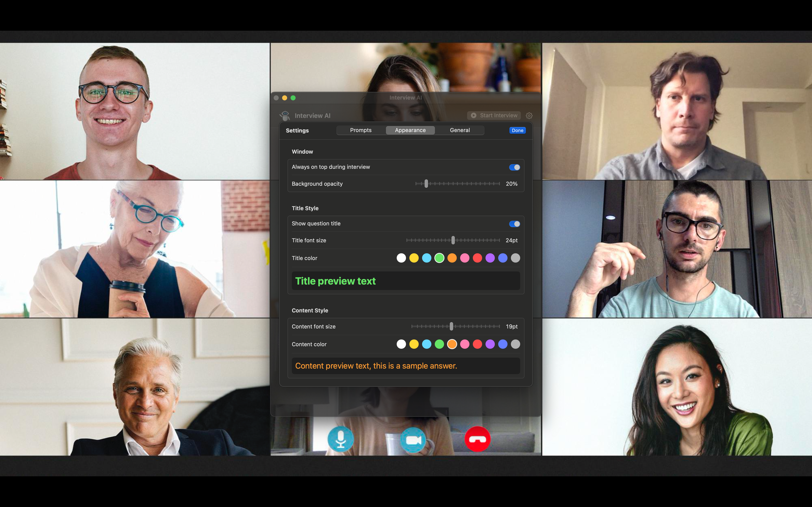
Task: Click the Content font size slider handle
Action: click(x=452, y=326)
